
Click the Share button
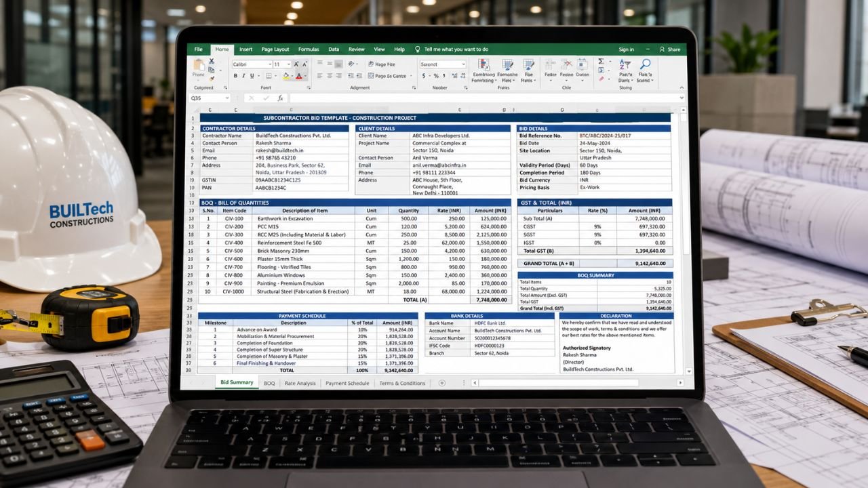(x=670, y=49)
